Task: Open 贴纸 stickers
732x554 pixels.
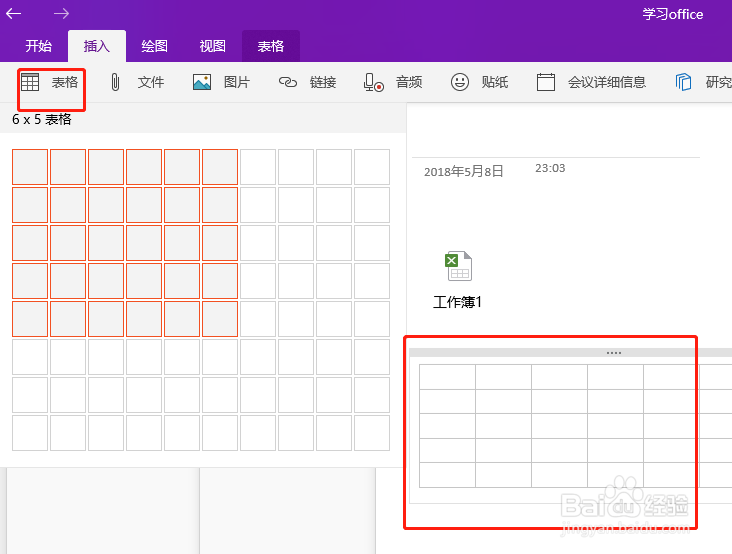Action: (495, 83)
